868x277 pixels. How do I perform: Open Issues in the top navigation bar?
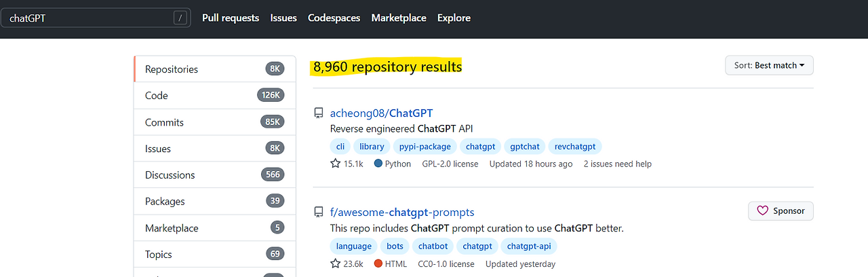click(283, 18)
